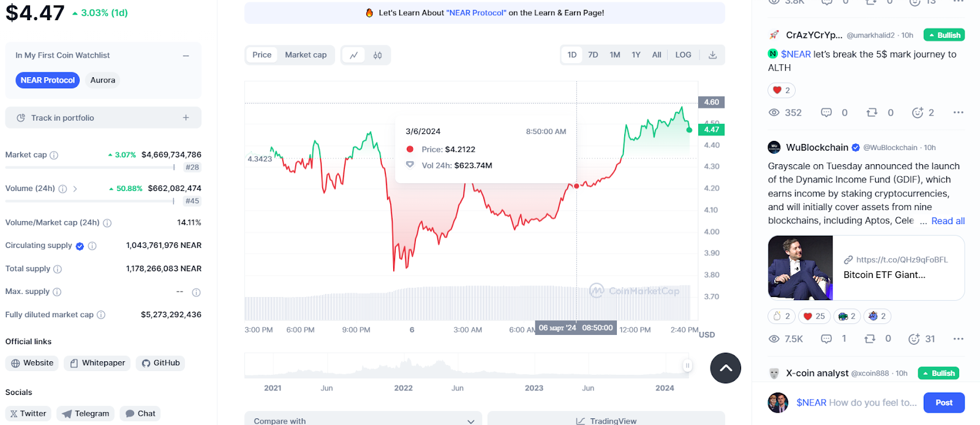980x425 pixels.
Task: Open more options on CrAzYCrYp post
Action: pyautogui.click(x=958, y=113)
